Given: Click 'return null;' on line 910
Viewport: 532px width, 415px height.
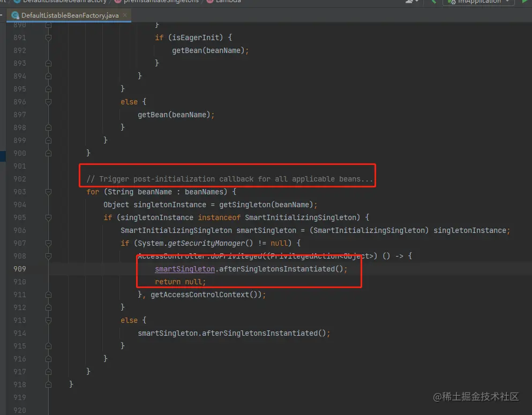Looking at the screenshot, I should 180,282.
